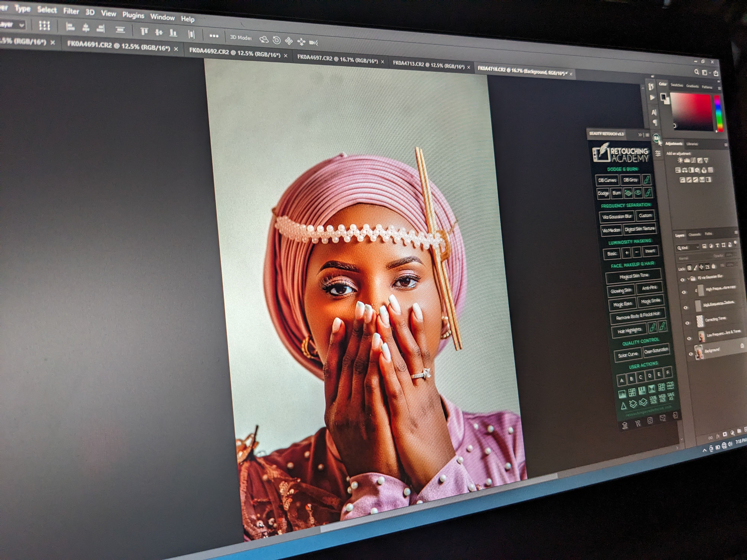
Task: Open the search magnifier icon
Action: click(x=696, y=72)
